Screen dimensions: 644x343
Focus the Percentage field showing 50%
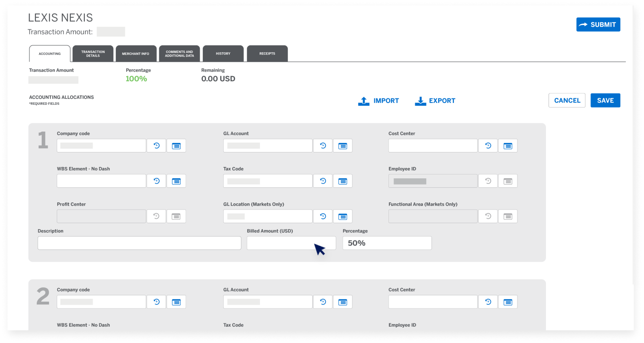coord(387,243)
